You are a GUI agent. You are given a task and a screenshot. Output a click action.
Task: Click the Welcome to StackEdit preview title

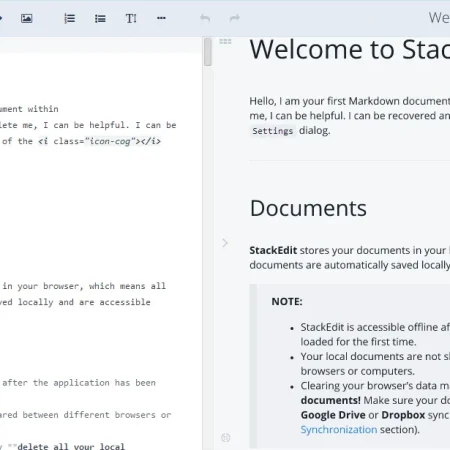pos(350,50)
